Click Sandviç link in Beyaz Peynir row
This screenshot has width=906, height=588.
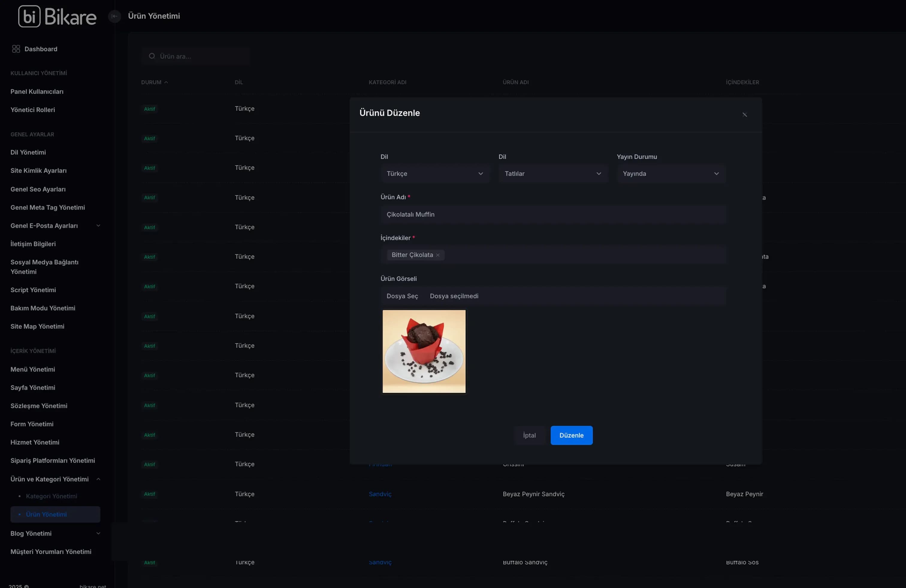pos(380,494)
